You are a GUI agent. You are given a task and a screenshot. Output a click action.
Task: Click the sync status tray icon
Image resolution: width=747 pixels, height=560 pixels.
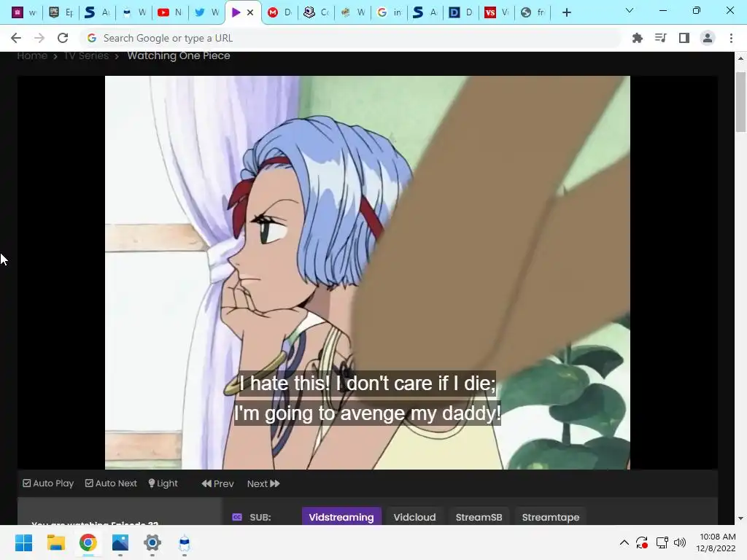[642, 542]
